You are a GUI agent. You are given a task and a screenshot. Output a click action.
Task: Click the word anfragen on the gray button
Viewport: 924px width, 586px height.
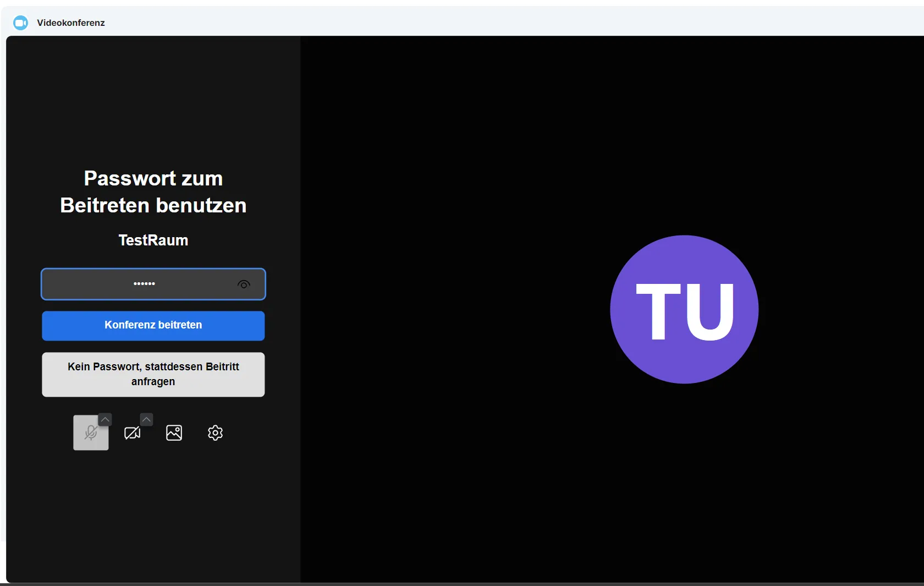(x=153, y=382)
